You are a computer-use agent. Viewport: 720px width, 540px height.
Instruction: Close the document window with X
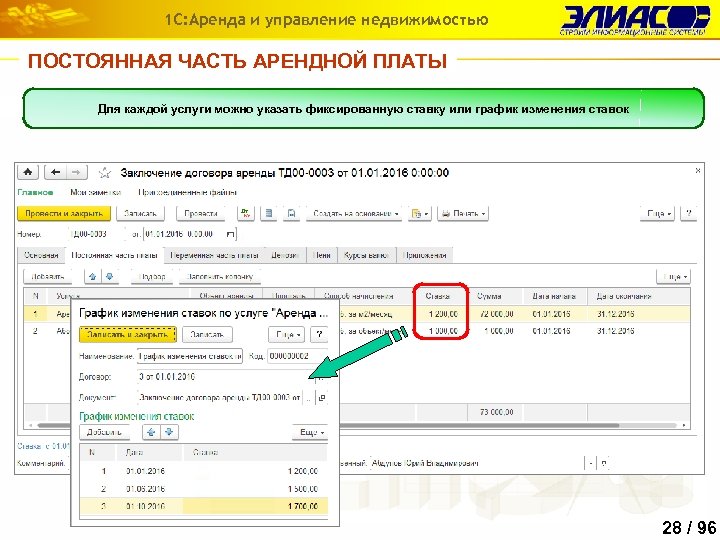click(x=698, y=170)
